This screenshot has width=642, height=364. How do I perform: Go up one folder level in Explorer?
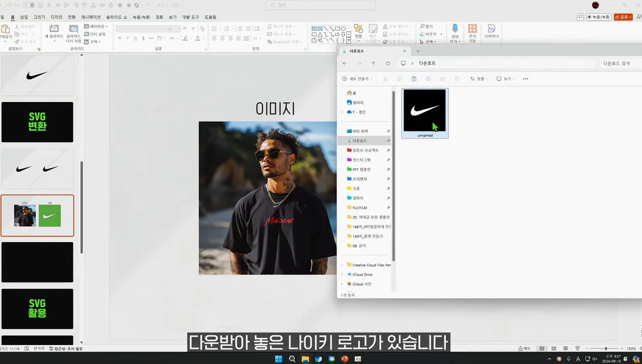tap(373, 63)
